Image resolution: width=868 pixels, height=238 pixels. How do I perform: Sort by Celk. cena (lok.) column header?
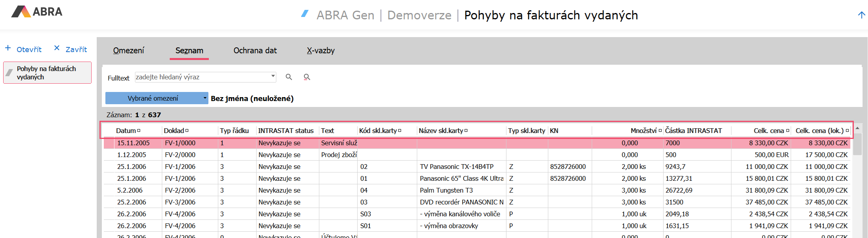coord(822,131)
